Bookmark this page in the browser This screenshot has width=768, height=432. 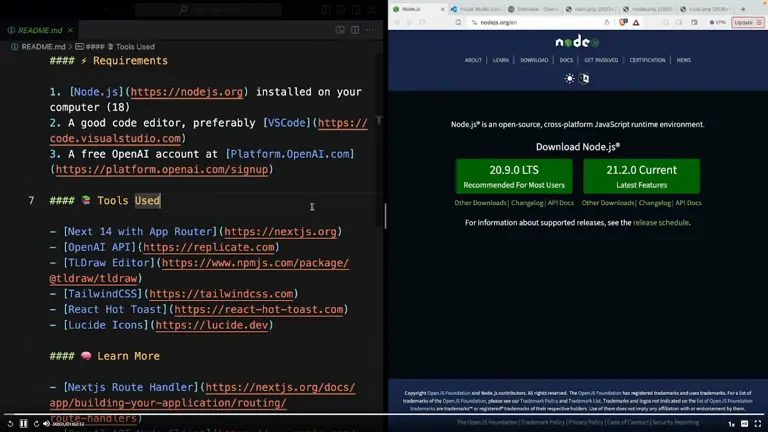pos(458,23)
